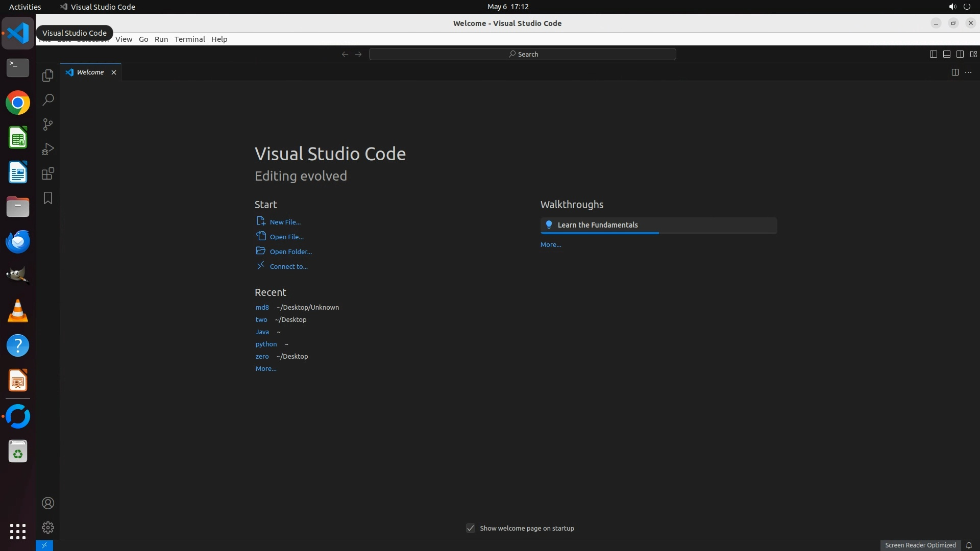Open the Manage gear settings icon
This screenshot has width=980, height=551.
(x=48, y=528)
